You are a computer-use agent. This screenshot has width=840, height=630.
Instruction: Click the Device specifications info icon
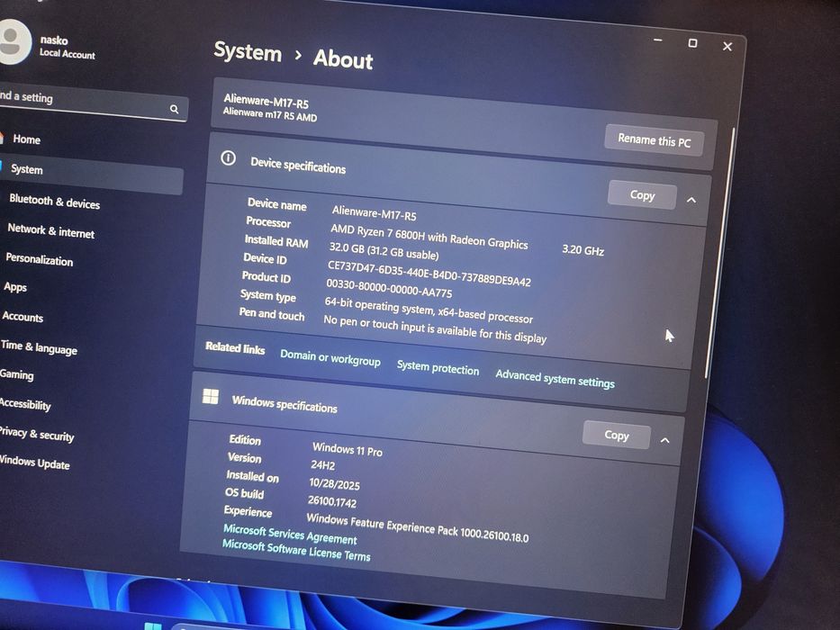coord(228,158)
